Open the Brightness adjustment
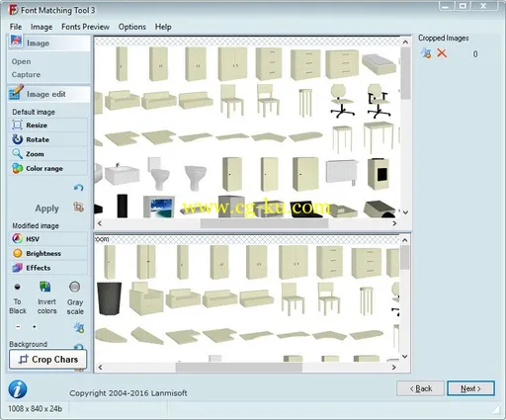 [48, 253]
